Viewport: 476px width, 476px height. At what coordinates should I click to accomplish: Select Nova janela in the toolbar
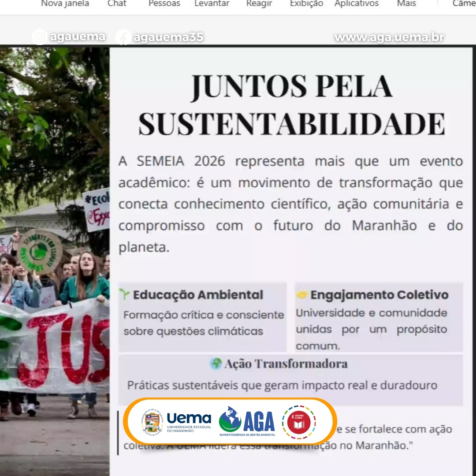65,4
